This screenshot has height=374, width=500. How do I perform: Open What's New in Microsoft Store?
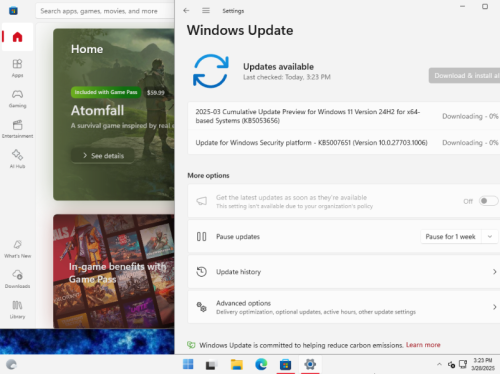pyautogui.click(x=17, y=249)
